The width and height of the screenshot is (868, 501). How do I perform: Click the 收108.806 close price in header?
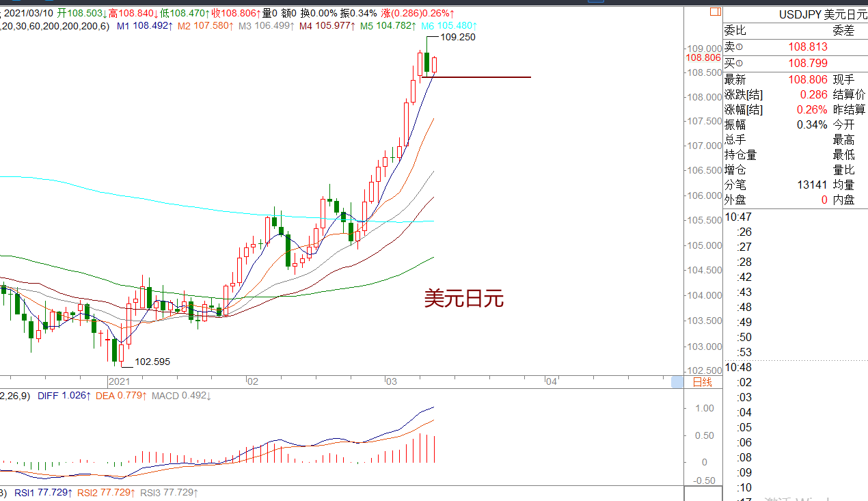click(236, 13)
